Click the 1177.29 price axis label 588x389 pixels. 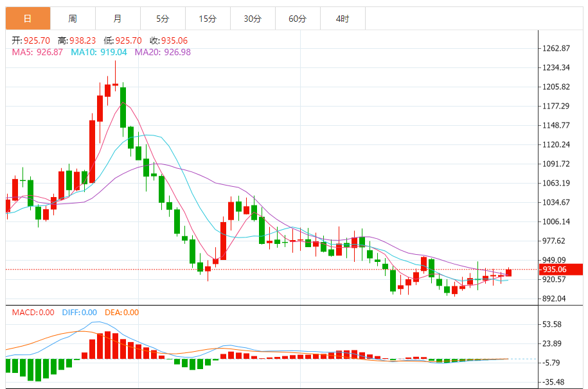point(556,106)
